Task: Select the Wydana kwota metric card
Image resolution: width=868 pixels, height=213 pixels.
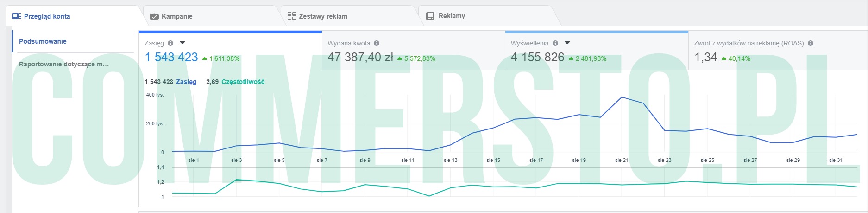Action: pyautogui.click(x=412, y=51)
